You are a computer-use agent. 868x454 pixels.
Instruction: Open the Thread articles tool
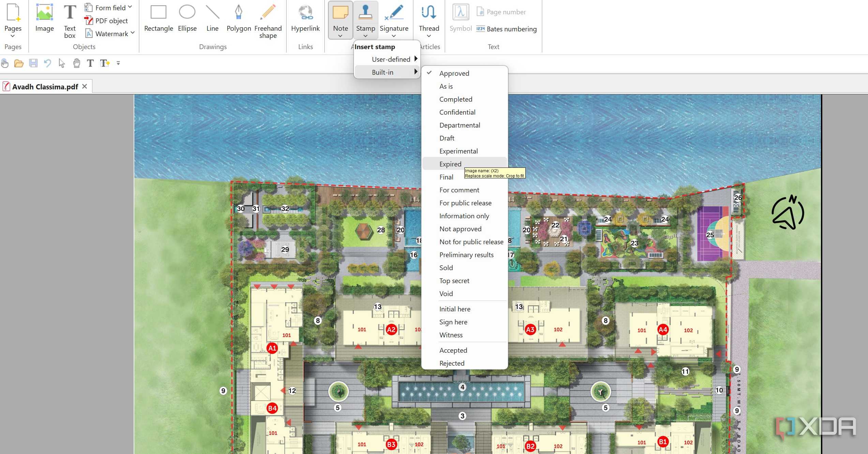tap(429, 20)
